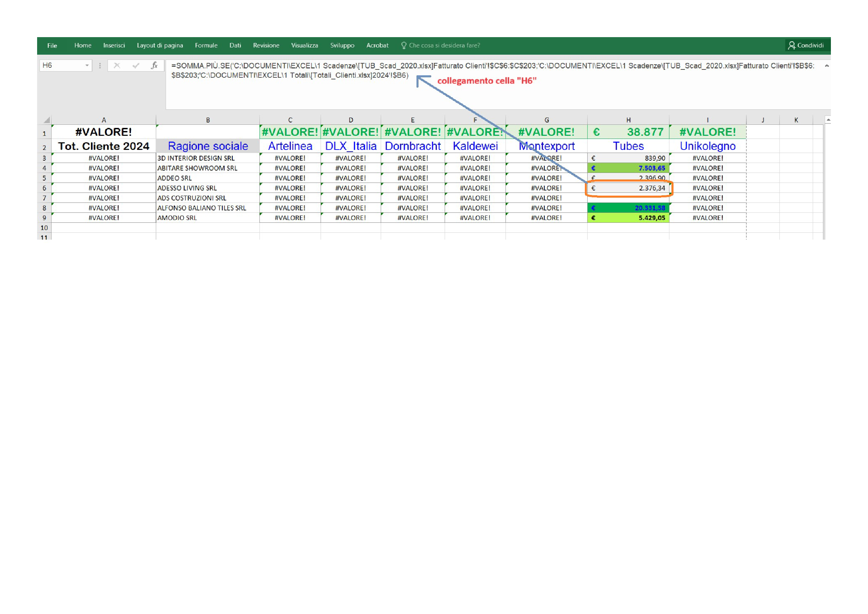Image resolution: width=868 pixels, height=614 pixels.
Task: Click the Insert Function fx icon
Action: 154,65
